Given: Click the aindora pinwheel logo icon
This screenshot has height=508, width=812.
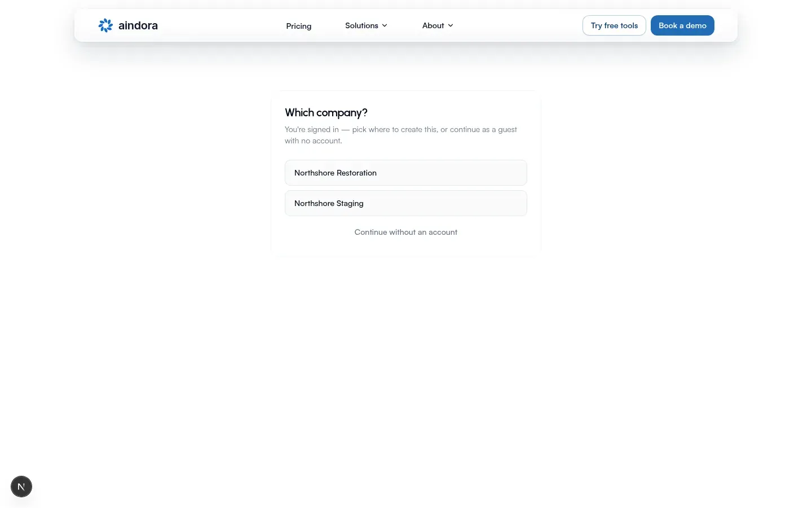Looking at the screenshot, I should coord(105,25).
